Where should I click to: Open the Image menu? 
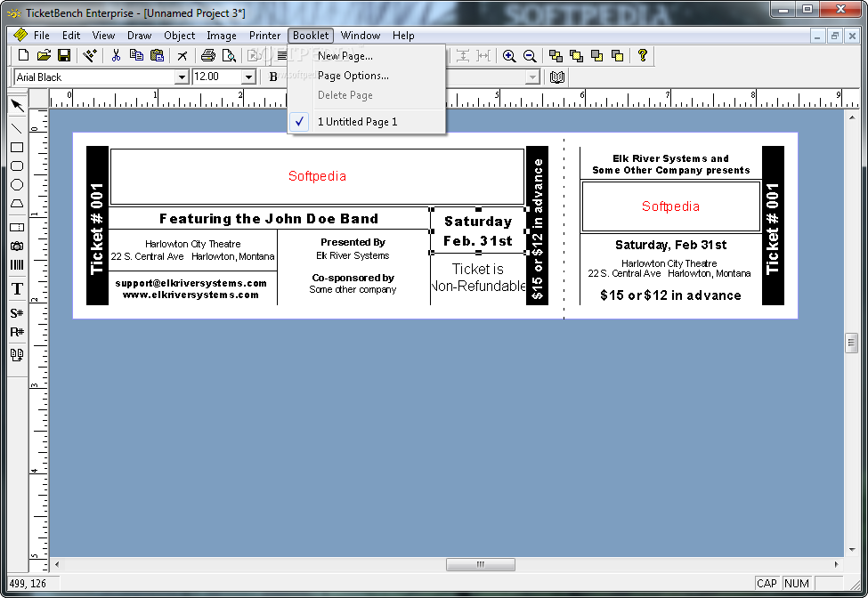click(x=222, y=36)
